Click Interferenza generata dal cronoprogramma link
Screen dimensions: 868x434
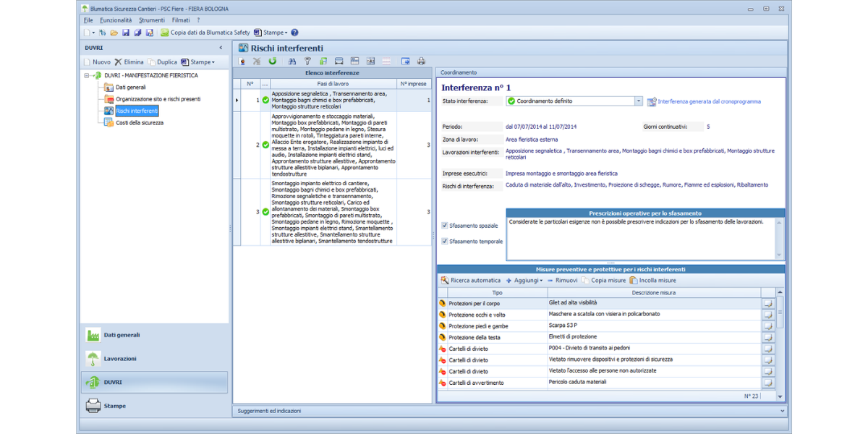(x=709, y=102)
